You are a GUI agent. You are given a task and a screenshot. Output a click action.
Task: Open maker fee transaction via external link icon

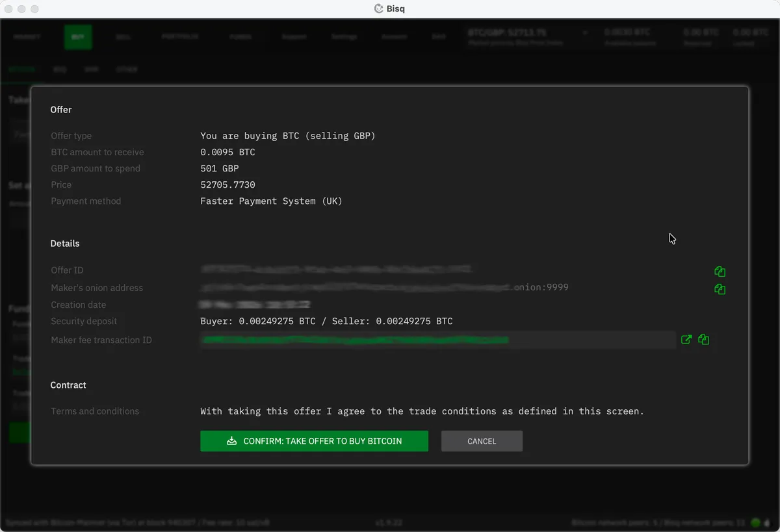tap(686, 339)
